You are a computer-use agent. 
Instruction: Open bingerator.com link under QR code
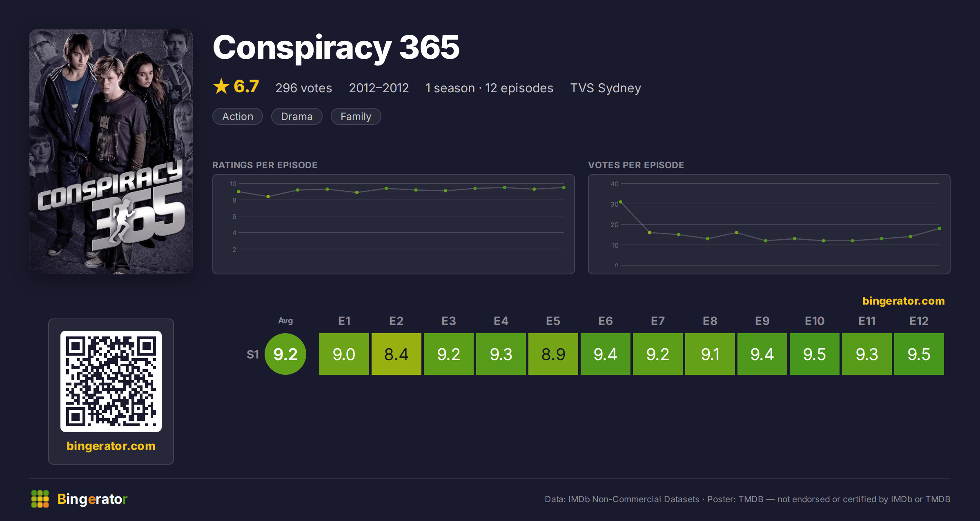click(111, 446)
